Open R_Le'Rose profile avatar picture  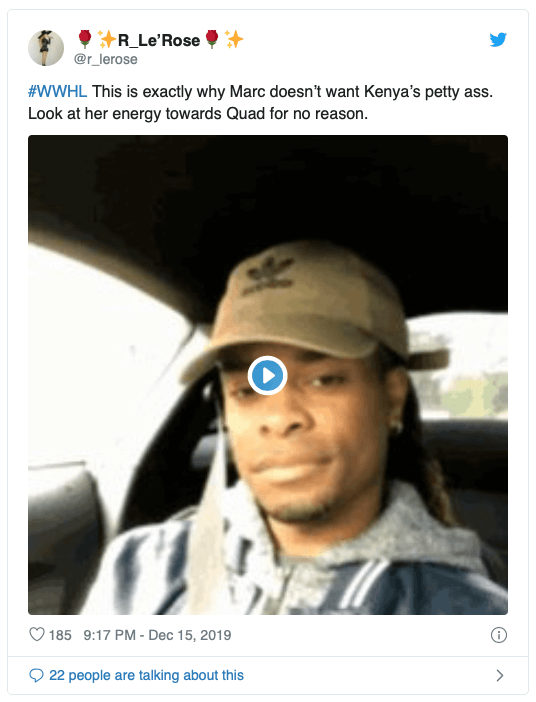46,48
